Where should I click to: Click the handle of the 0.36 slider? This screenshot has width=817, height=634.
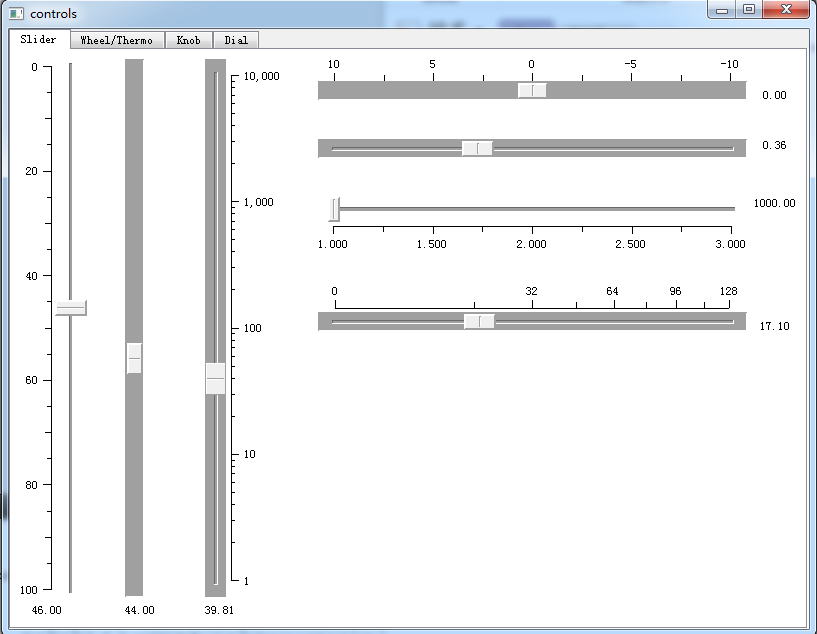pos(477,148)
